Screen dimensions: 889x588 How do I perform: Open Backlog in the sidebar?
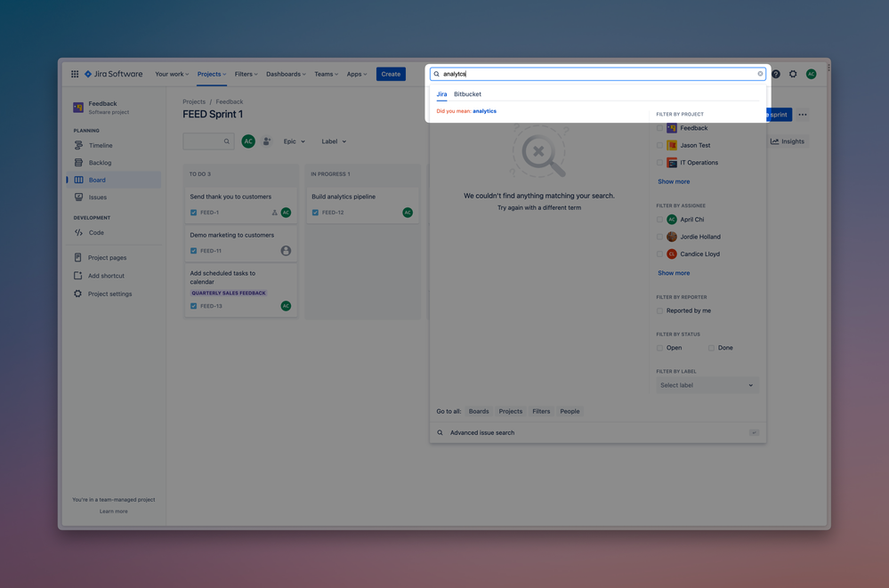(113, 163)
